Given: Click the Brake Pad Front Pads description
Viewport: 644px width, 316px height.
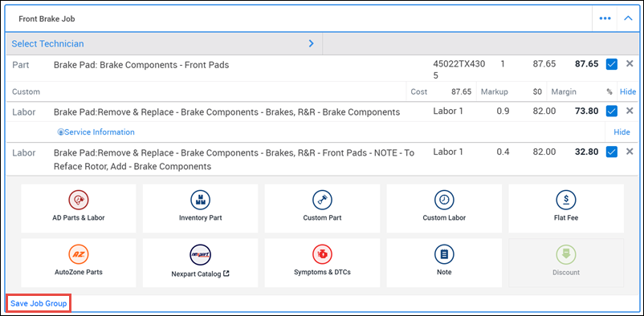Looking at the screenshot, I should coord(141,65).
